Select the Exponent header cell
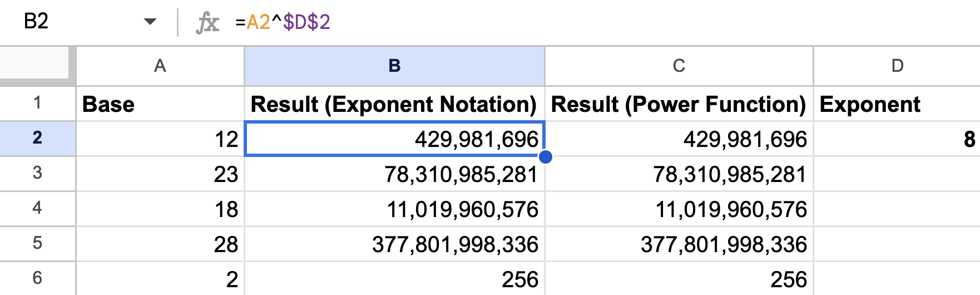Viewport: 980px width, 295px height. pos(897,104)
